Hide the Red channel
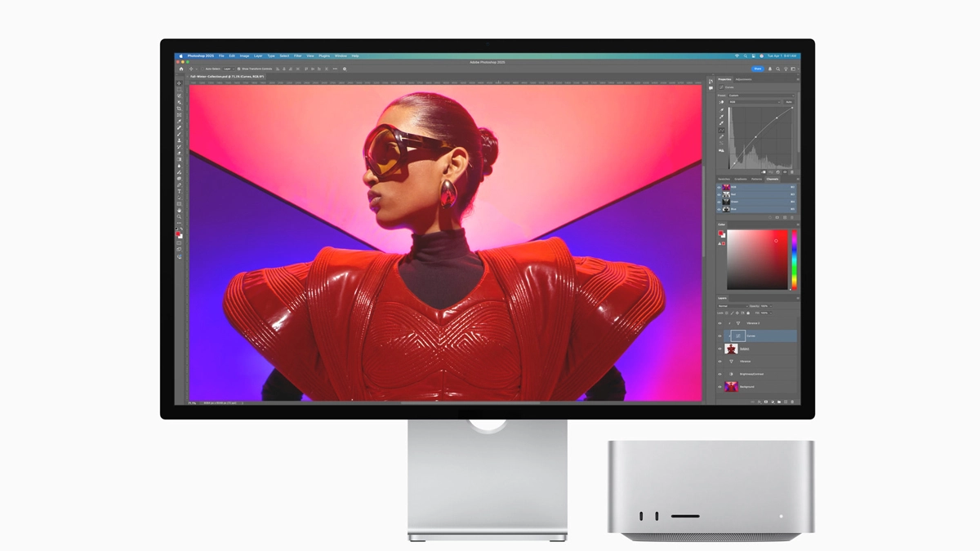Screen dimensions: 980x551 [x=719, y=194]
